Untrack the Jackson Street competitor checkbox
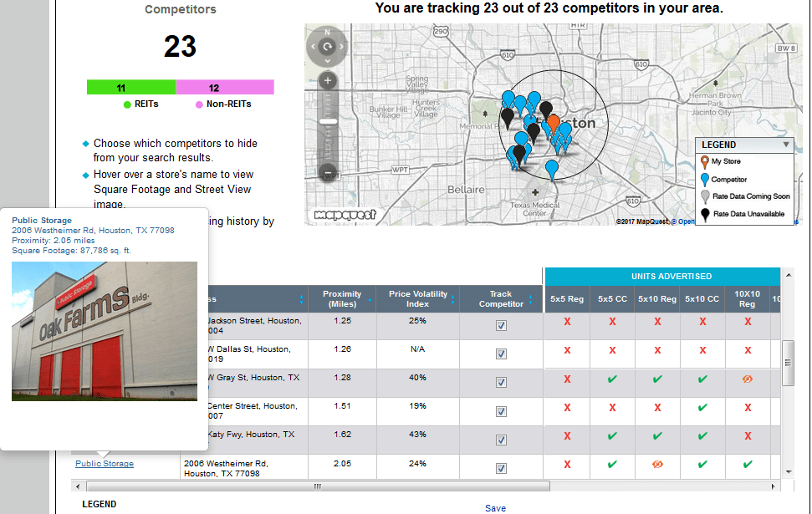Image resolution: width=812 pixels, height=514 pixels. (501, 326)
